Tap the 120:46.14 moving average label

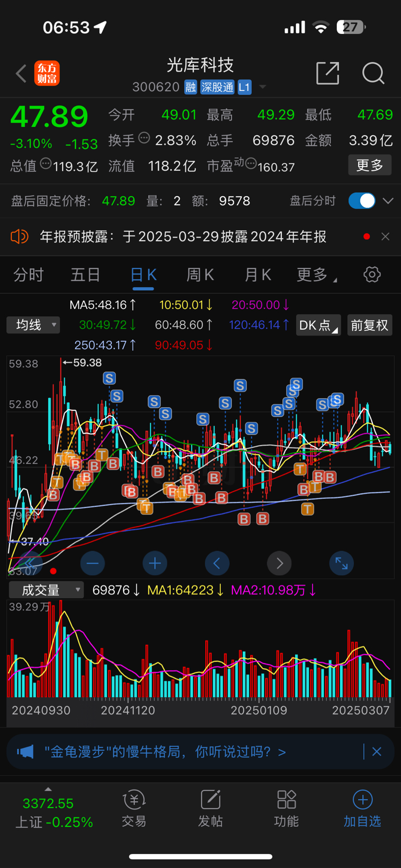[x=259, y=325]
